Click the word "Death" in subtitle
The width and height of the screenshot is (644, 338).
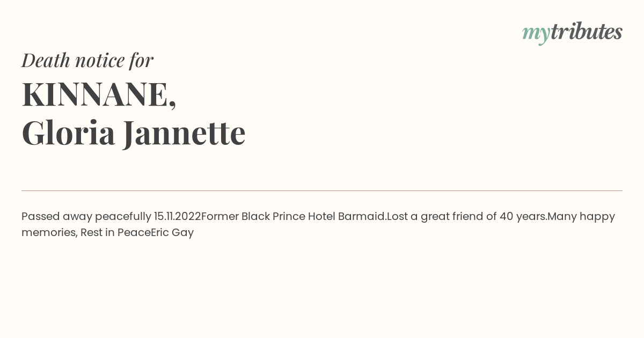click(46, 60)
